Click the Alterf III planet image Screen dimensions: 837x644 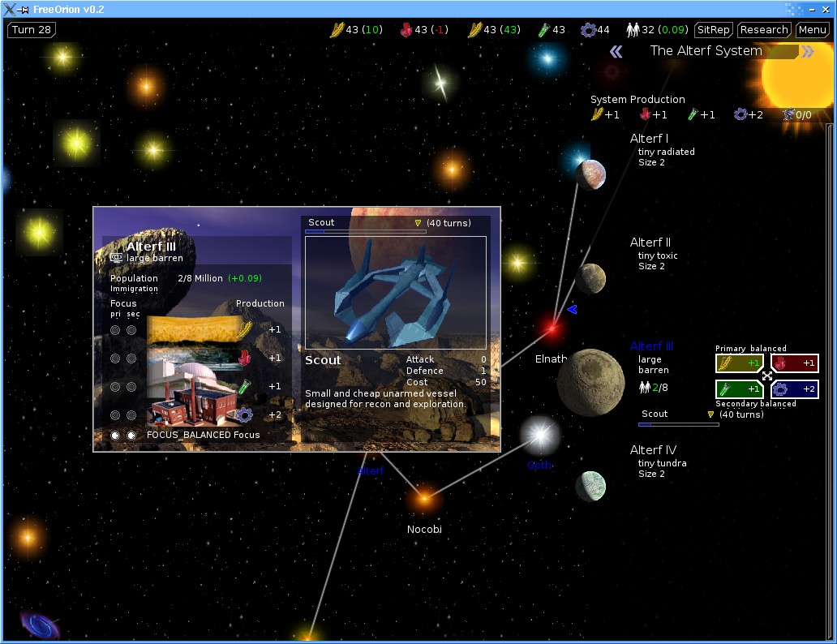point(590,383)
